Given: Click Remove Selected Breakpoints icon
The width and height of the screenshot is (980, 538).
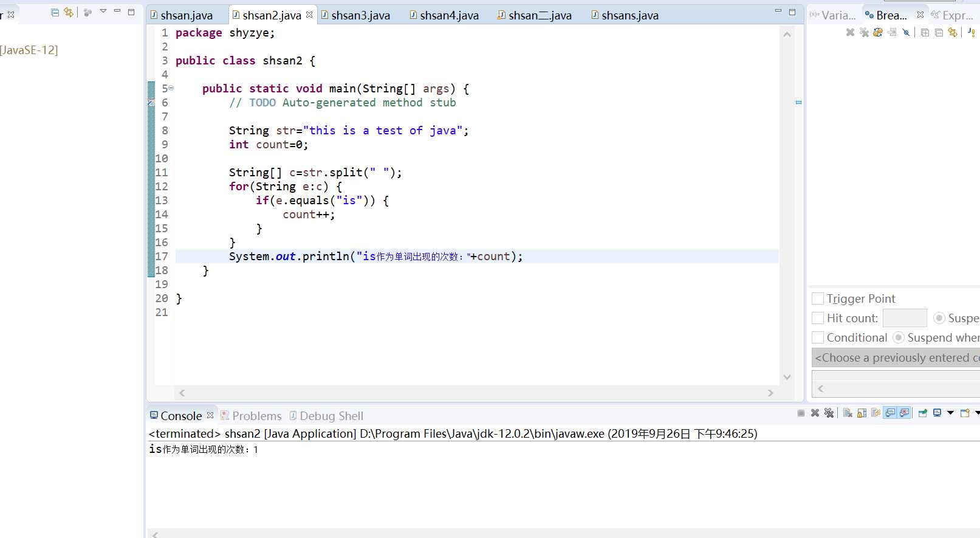Looking at the screenshot, I should [850, 32].
